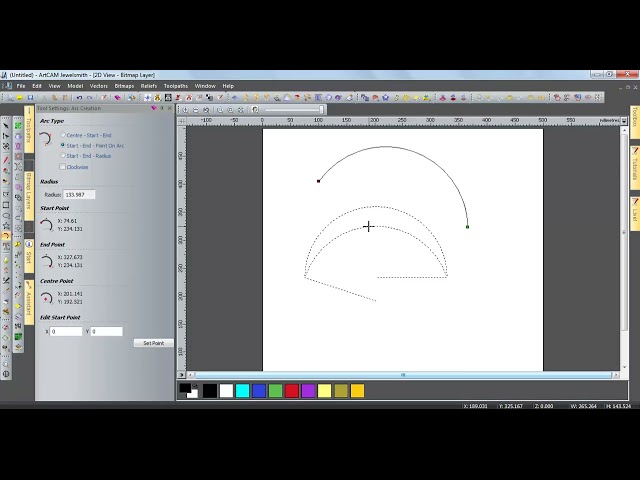Click the Save icon in the top toolbar
Image resolution: width=640 pixels, height=480 pixels.
pos(30,98)
